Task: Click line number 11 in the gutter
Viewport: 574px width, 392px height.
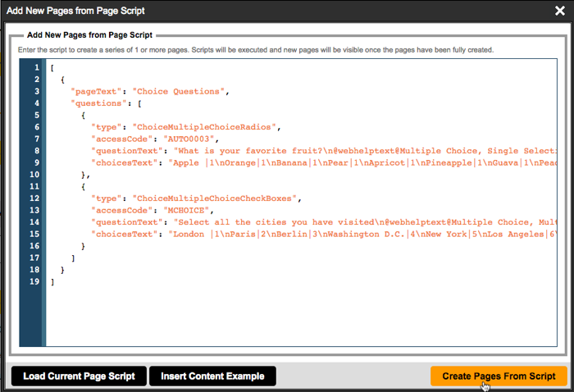Action: pos(36,186)
